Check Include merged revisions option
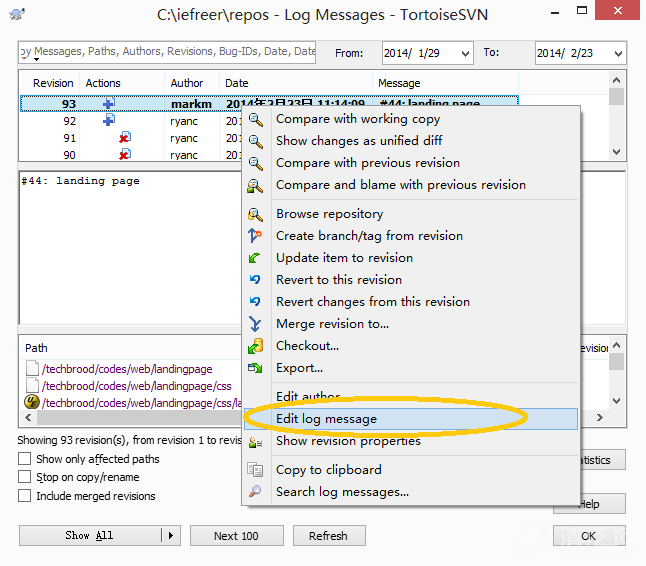The width and height of the screenshot is (646, 566). (x=24, y=496)
